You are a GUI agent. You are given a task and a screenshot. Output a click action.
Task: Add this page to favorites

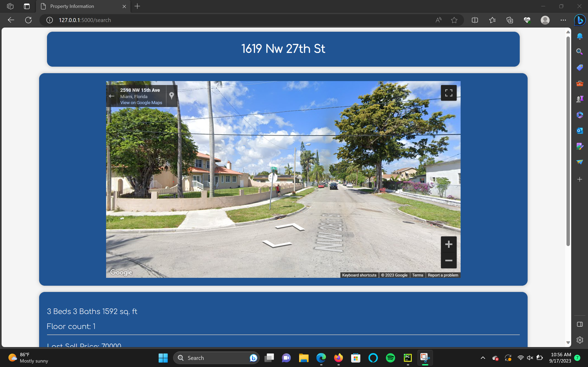454,20
